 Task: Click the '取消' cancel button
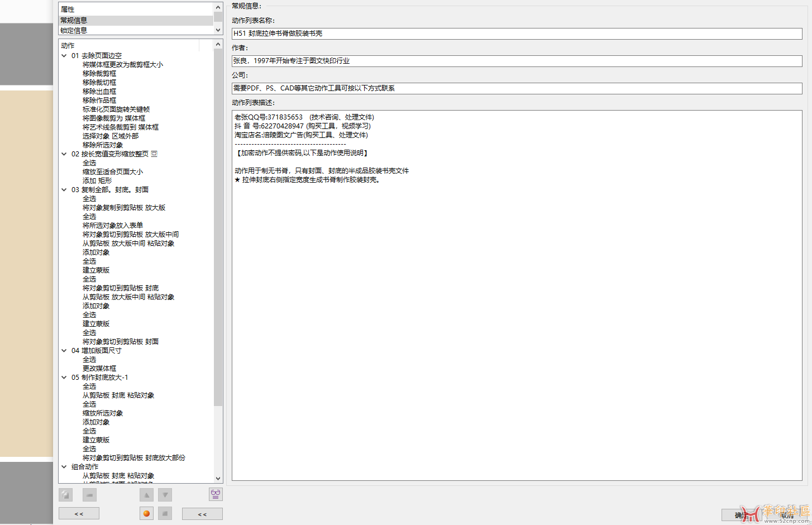click(x=787, y=516)
